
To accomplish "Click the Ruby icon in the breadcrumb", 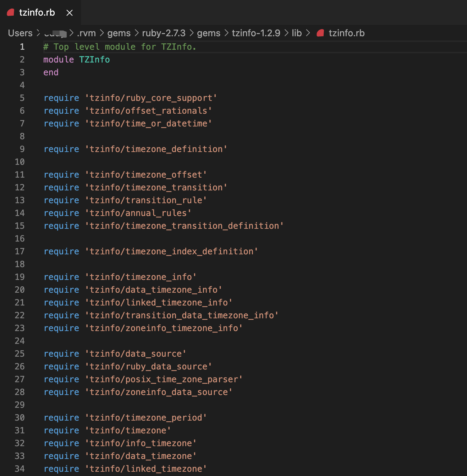I will pos(320,33).
